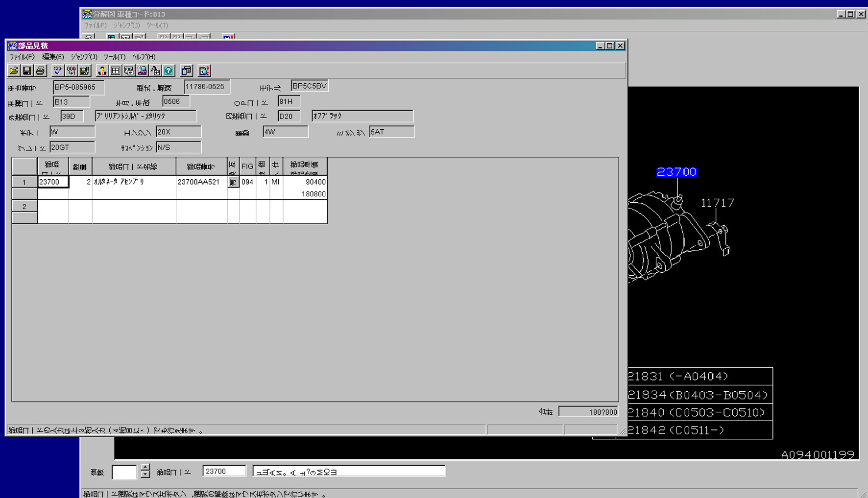Open the ヘルプ(H) menu
This screenshot has width=868, height=498.
tap(144, 57)
